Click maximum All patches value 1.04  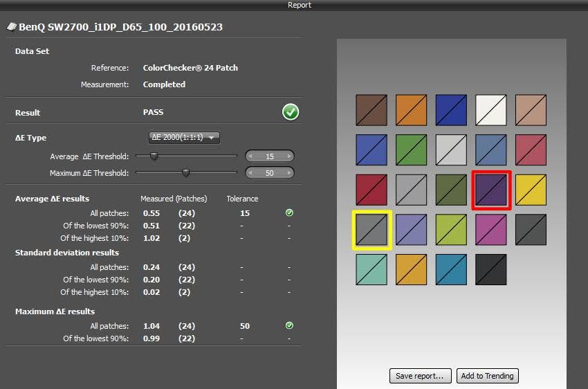[151, 326]
